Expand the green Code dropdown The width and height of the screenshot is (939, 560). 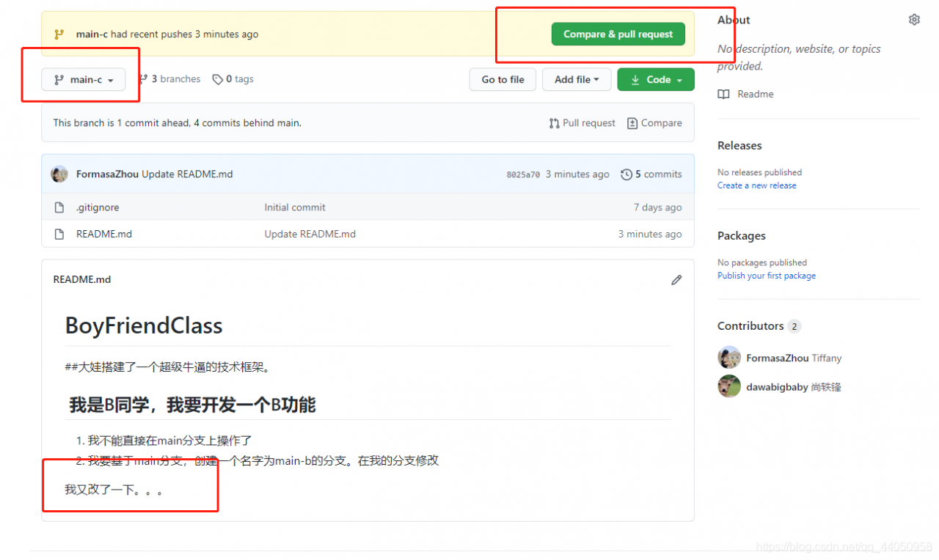point(655,79)
